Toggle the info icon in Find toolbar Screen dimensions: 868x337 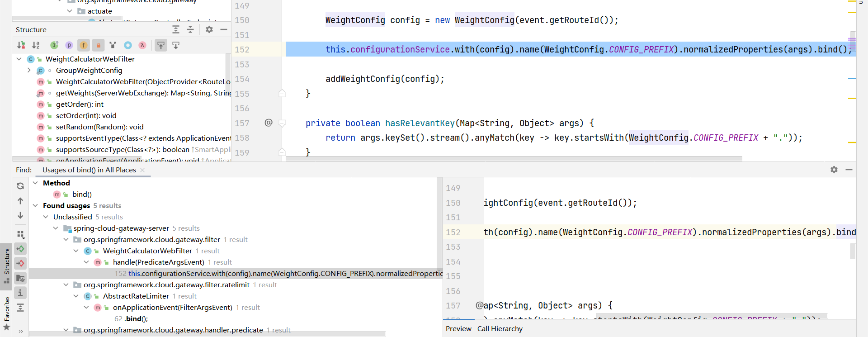[x=20, y=293]
